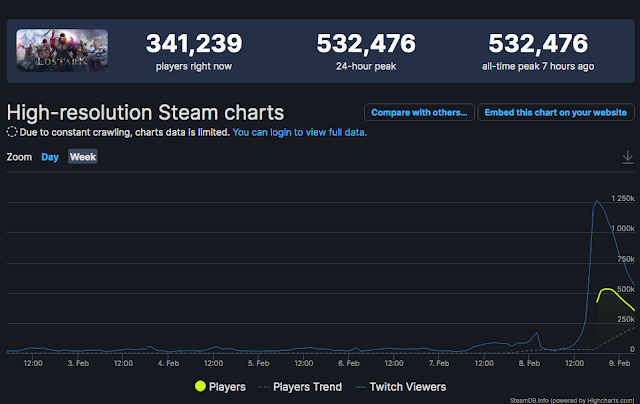Click Embed this chart on your website
640x404 pixels.
coord(556,112)
